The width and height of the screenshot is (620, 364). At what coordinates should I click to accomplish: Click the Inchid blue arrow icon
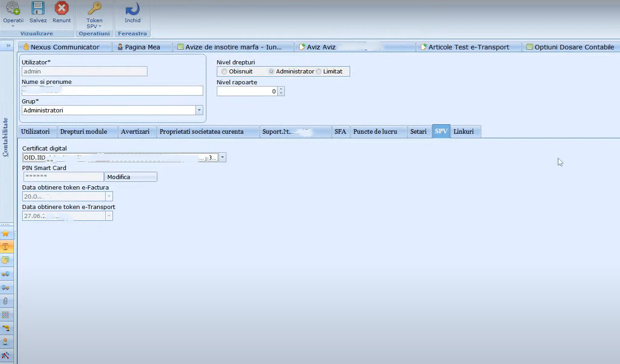pyautogui.click(x=132, y=9)
